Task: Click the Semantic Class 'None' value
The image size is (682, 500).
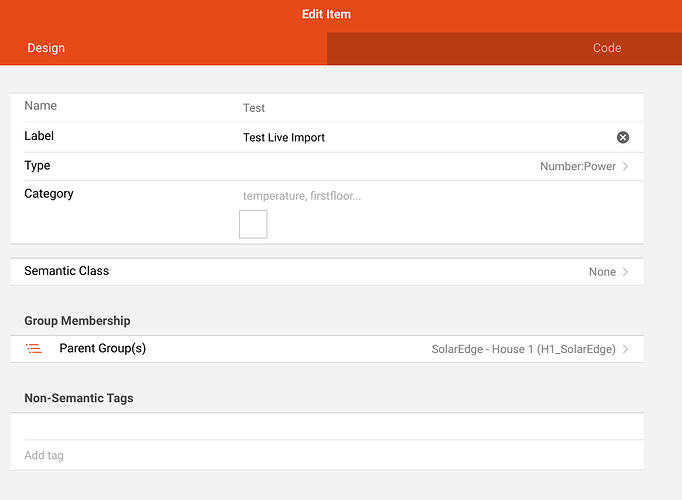Action: tap(602, 272)
